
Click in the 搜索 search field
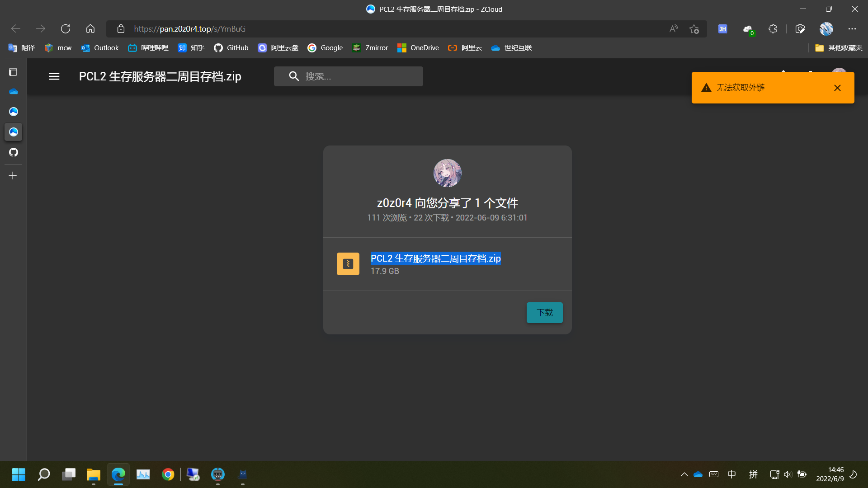tap(357, 76)
